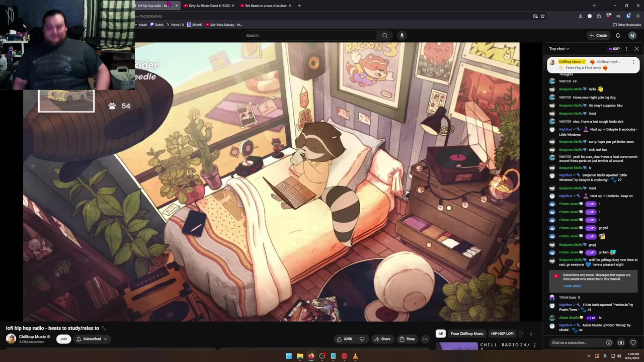
Task: Switch to Kirby Air Riders Direct tab
Action: tap(209, 6)
